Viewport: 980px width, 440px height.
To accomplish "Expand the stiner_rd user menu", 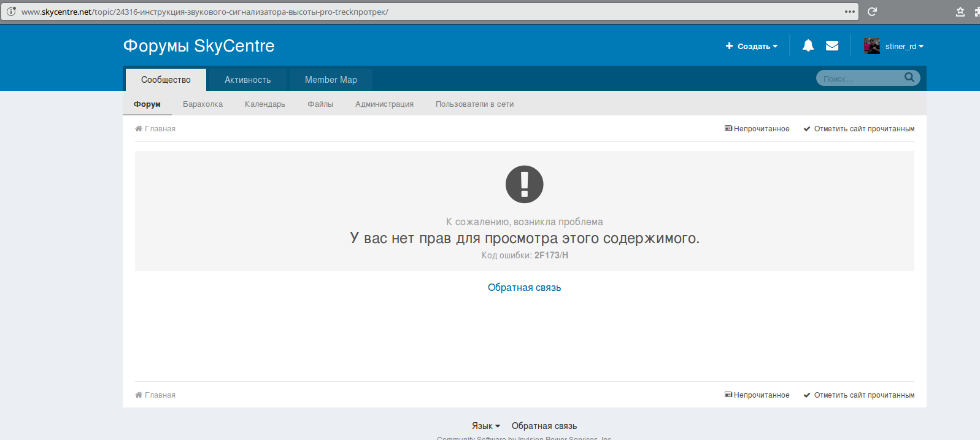I will tap(904, 46).
